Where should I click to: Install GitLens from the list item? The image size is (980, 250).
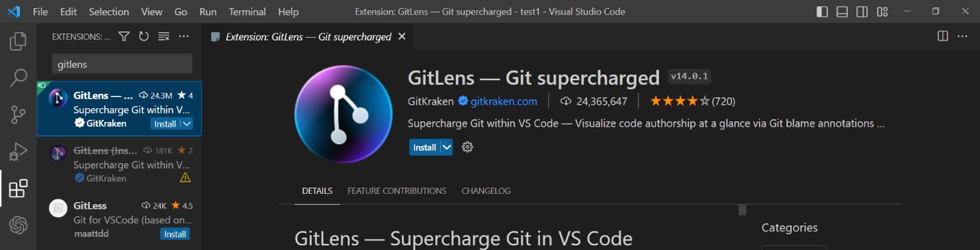pos(165,124)
